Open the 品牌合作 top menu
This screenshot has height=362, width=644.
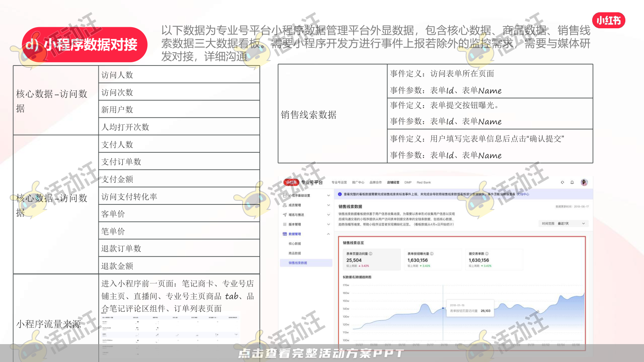coord(376,182)
